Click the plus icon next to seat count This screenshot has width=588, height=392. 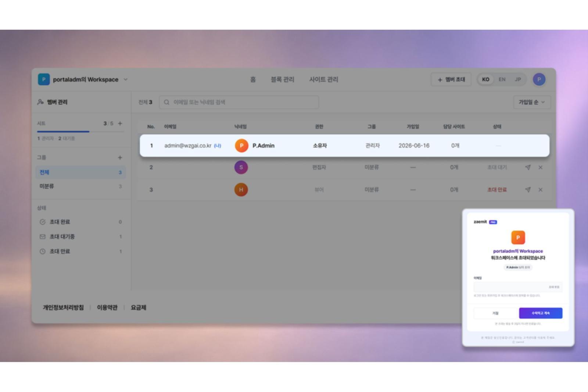click(x=120, y=124)
